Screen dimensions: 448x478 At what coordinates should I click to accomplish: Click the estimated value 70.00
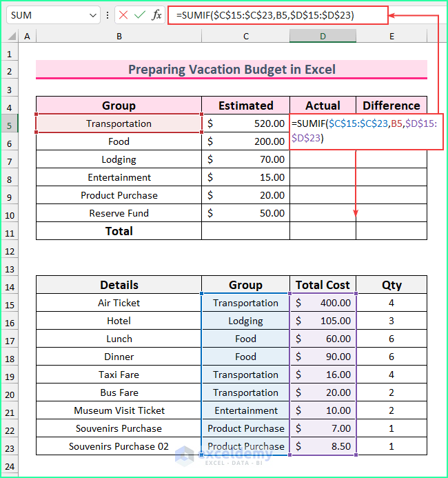(x=246, y=159)
